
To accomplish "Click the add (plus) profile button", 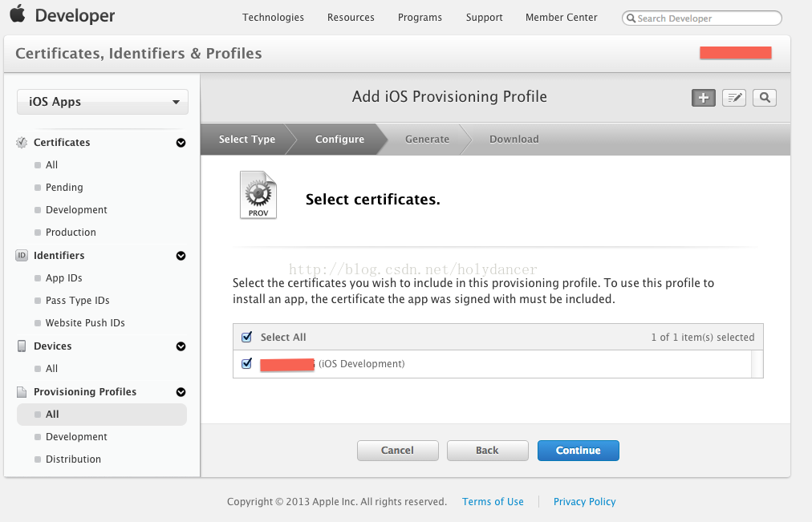I will point(703,98).
